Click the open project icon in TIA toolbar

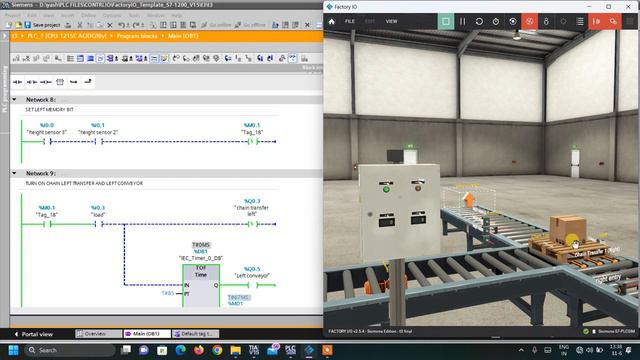click(18, 25)
